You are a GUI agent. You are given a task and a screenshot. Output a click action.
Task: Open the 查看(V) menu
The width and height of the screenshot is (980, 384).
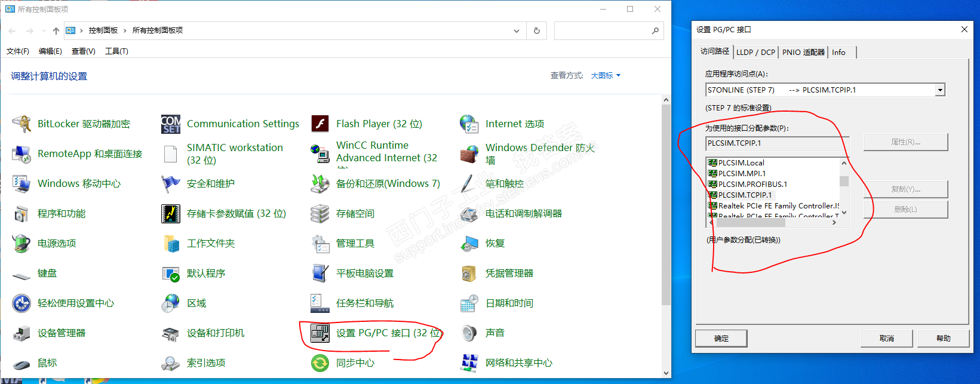tap(84, 51)
